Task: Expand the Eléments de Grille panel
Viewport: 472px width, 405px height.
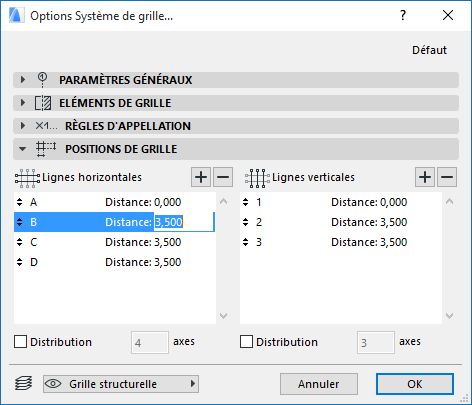Action: (23, 103)
